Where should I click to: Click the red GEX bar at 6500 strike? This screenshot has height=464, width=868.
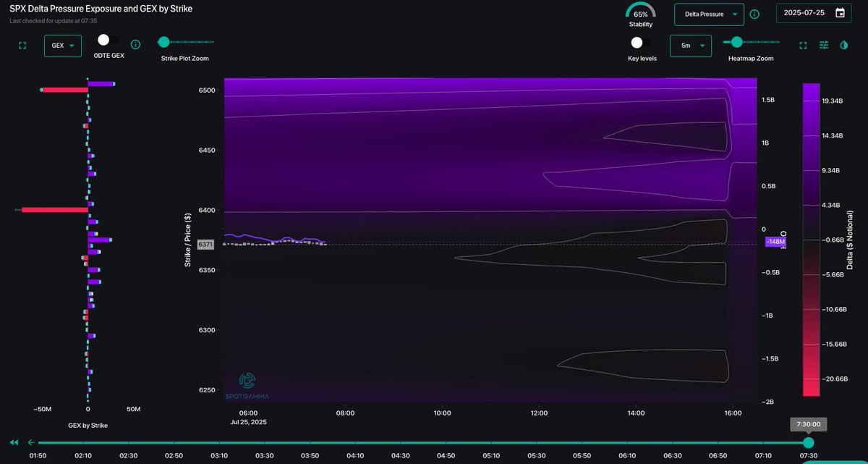pos(65,90)
